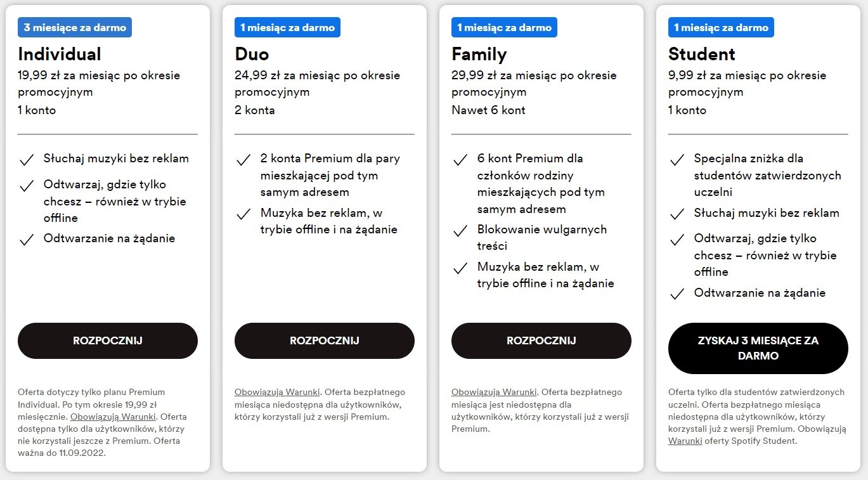868x480 pixels.
Task: Click the '3 miesiące za darmo' badge
Action: tap(75, 27)
